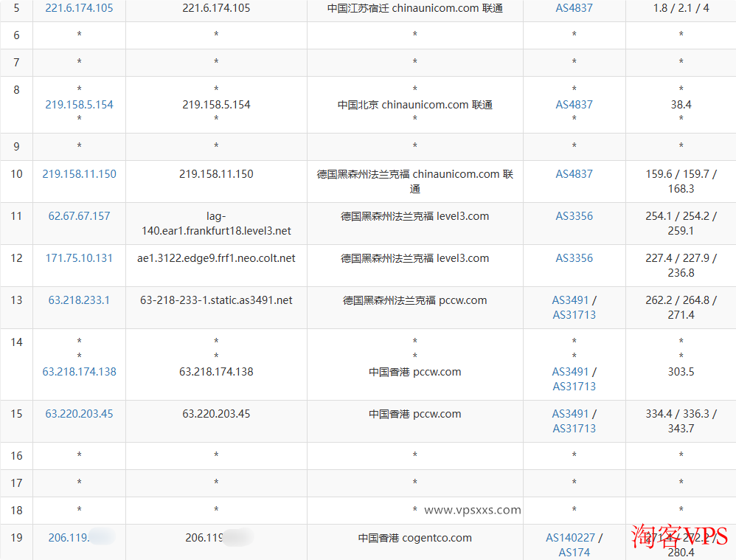Open the 63.220.203.45 pccw IP link
736x560 pixels.
78,413
